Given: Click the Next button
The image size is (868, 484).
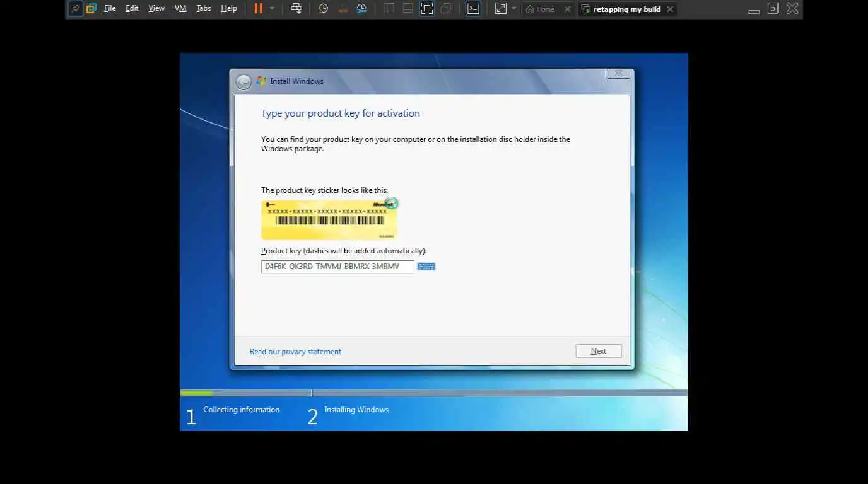Looking at the screenshot, I should [599, 351].
